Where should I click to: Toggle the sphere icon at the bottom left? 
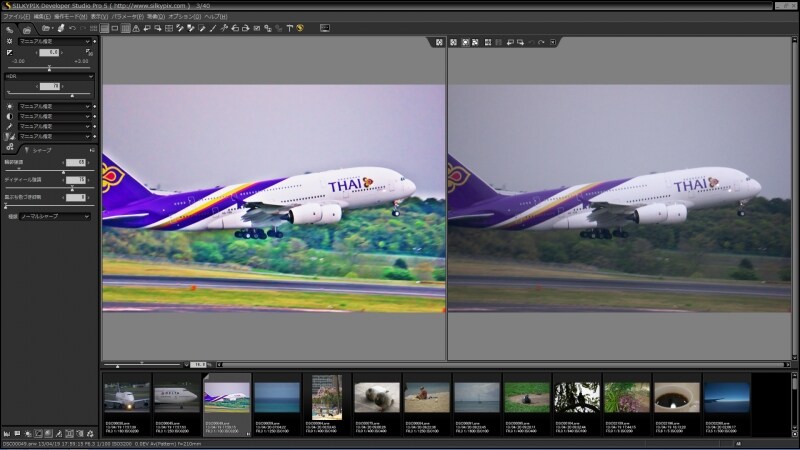[48, 434]
